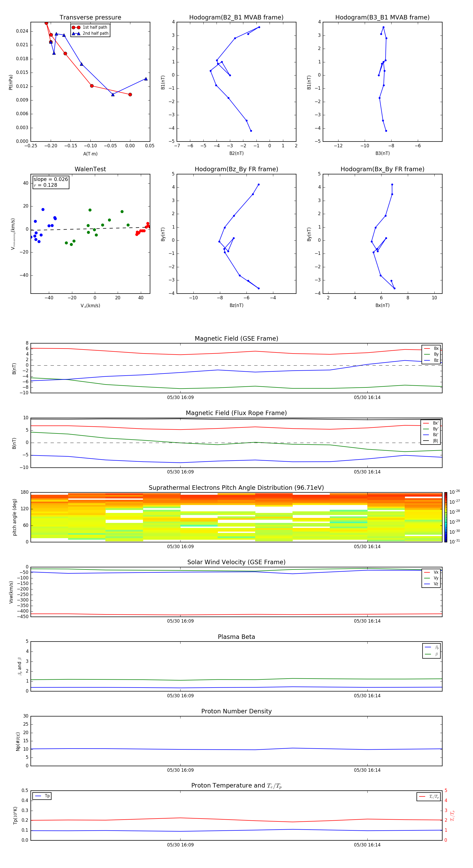Click the "B3(nT)" x-axis label
473x868 pixels.
click(382, 153)
